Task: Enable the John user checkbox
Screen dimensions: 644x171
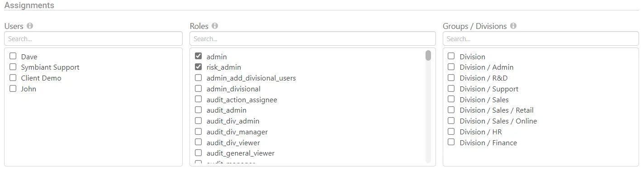Action: [13, 89]
